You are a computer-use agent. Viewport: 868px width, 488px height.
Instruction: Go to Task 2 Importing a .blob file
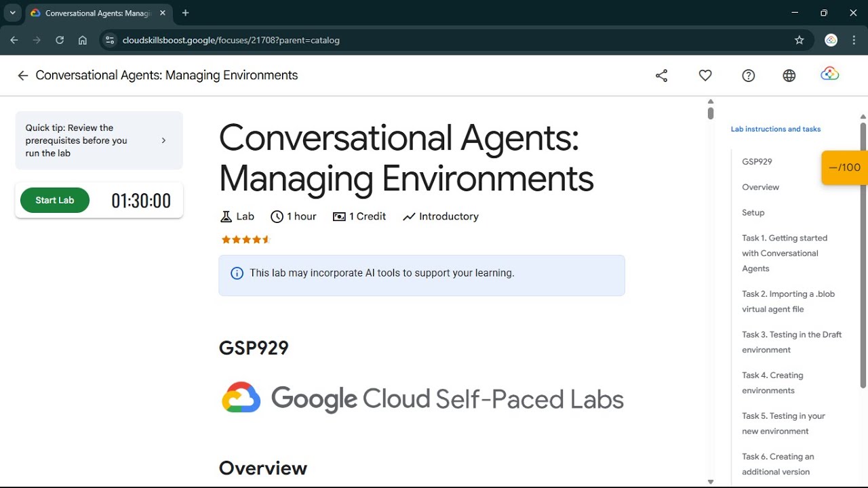[788, 302]
